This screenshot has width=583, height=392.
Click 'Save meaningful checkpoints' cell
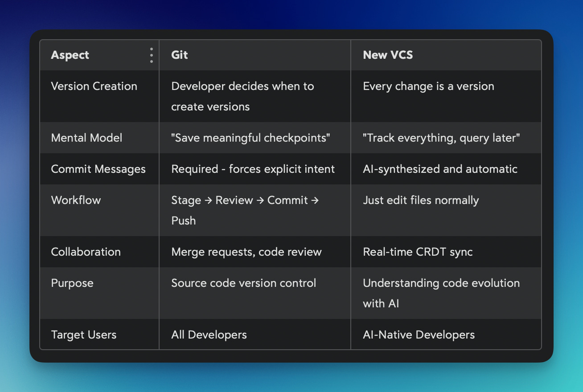pos(255,138)
